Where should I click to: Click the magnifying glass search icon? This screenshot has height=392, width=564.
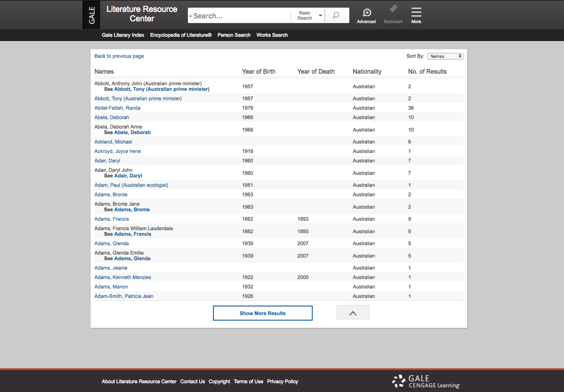(336, 16)
